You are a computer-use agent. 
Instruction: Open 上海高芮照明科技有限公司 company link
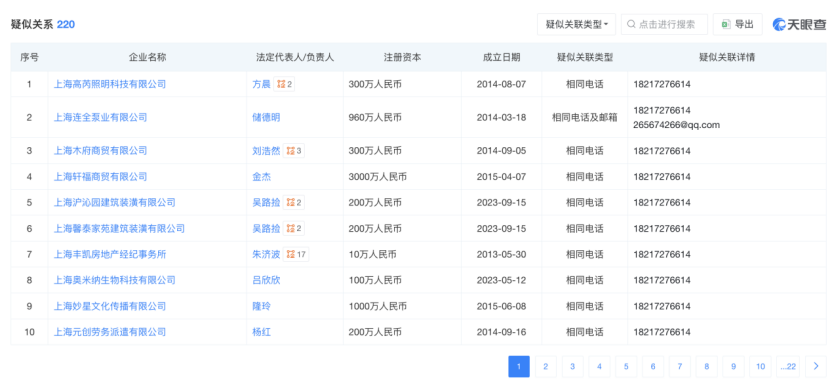110,84
